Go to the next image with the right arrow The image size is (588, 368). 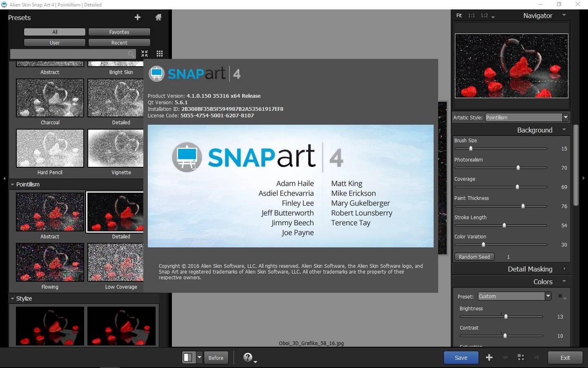(x=537, y=357)
